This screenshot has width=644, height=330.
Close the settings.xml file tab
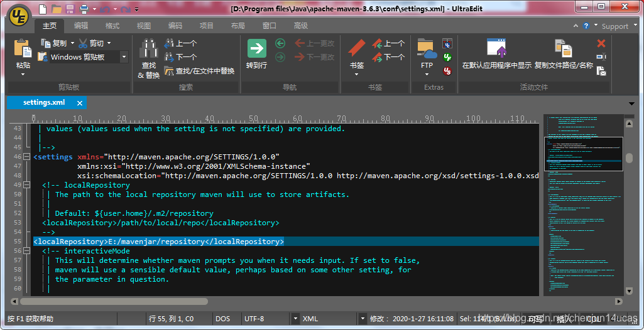click(80, 103)
